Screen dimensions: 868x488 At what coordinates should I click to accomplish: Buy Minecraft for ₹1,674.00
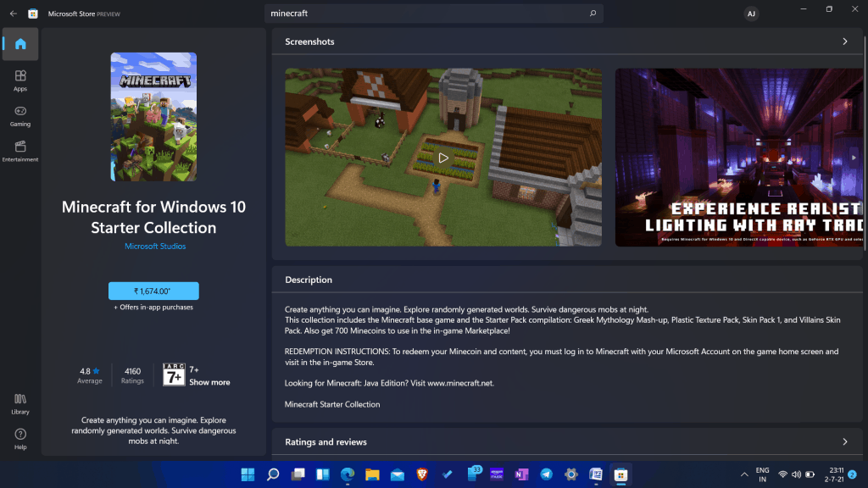pos(153,291)
